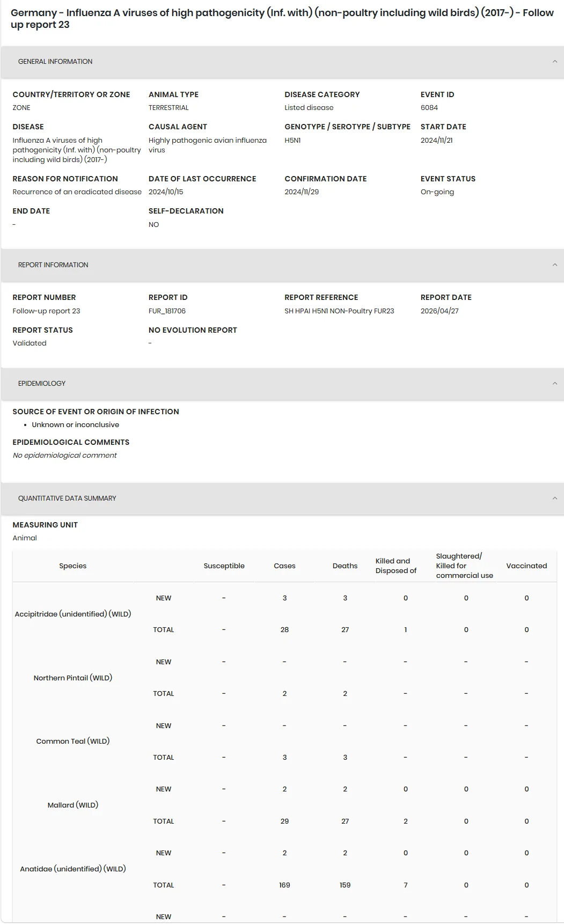This screenshot has height=924, width=564.
Task: Click the event status On-going
Action: pyautogui.click(x=437, y=192)
